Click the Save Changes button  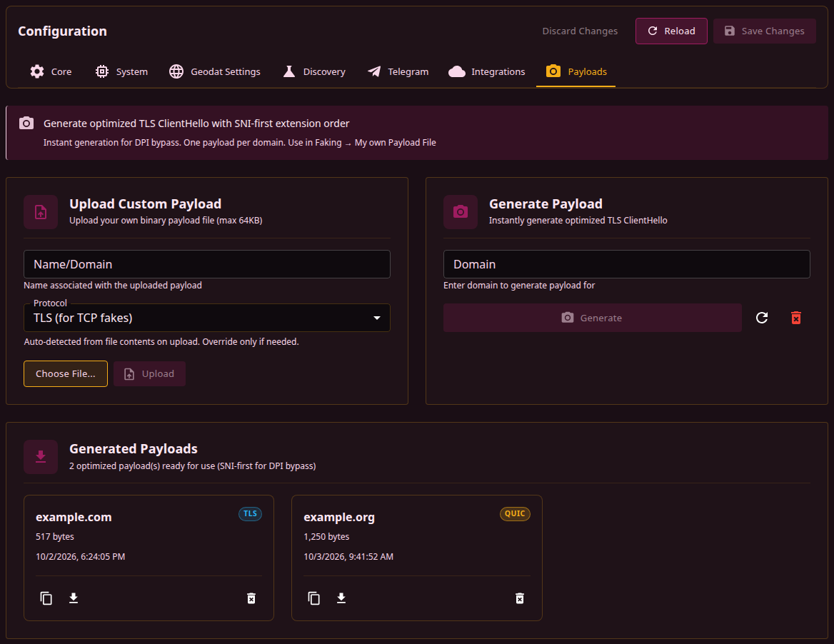(764, 31)
